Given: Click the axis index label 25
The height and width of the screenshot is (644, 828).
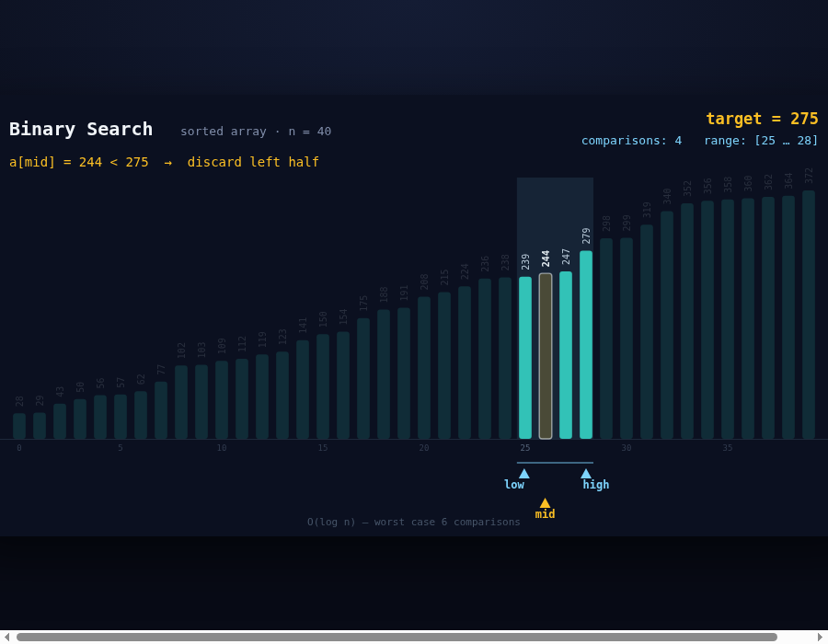Looking at the screenshot, I should (525, 448).
